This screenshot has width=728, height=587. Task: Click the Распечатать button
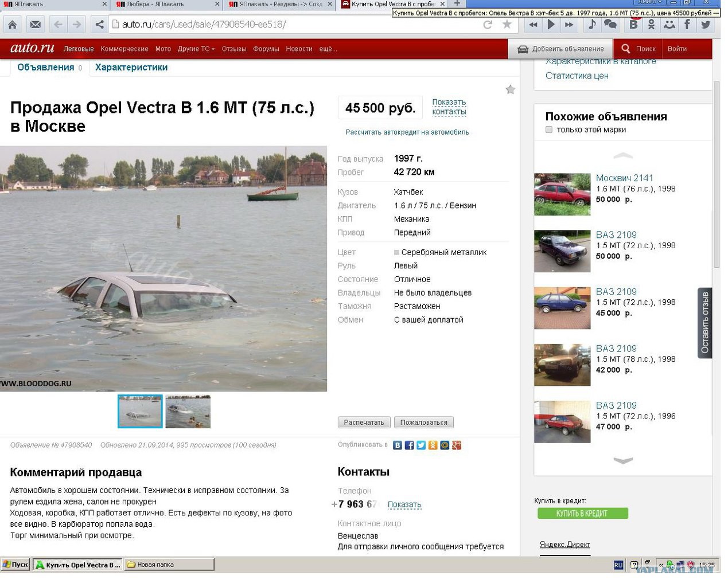[364, 422]
